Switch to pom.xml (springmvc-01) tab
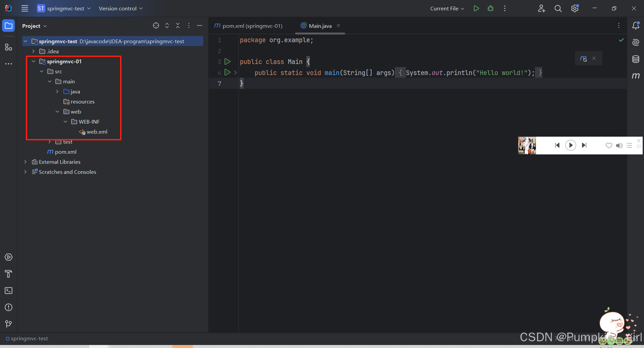Viewport: 644px width, 348px height. (252, 26)
